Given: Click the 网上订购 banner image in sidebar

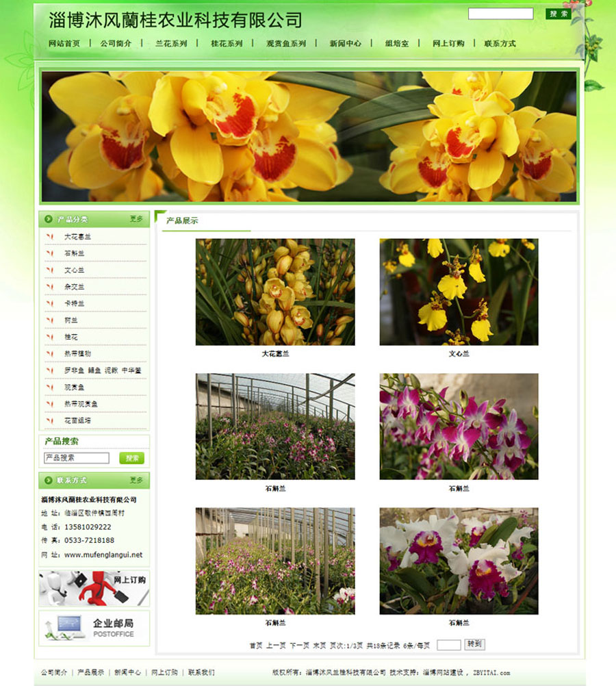Looking at the screenshot, I should [x=94, y=588].
